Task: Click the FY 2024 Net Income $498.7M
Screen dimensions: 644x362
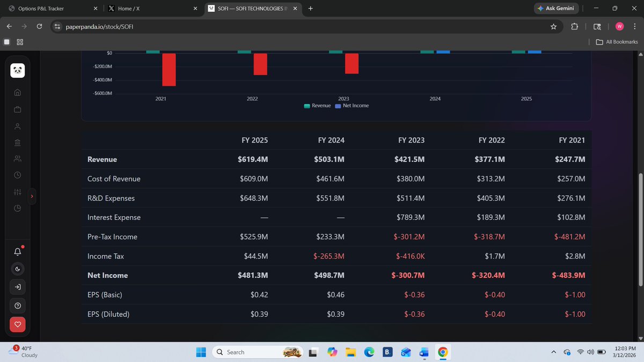Action: tap(330, 275)
